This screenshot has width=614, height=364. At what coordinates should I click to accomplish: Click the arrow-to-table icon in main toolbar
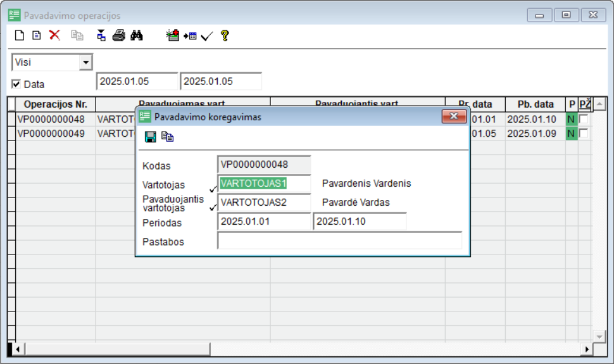pyautogui.click(x=190, y=36)
